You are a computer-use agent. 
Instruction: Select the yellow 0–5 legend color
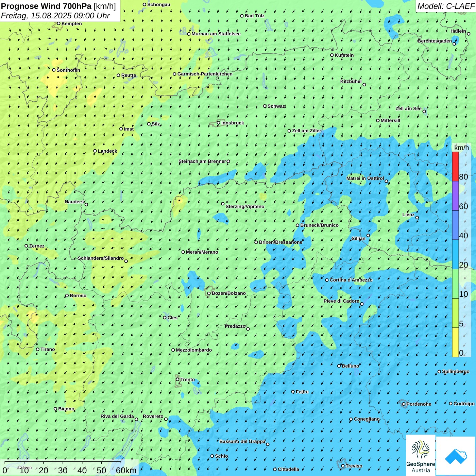[x=455, y=342]
